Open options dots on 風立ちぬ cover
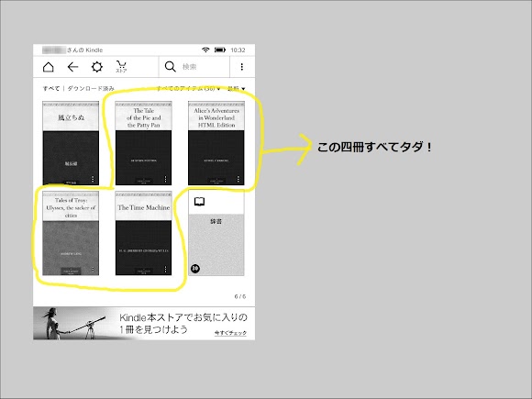 coord(93,179)
